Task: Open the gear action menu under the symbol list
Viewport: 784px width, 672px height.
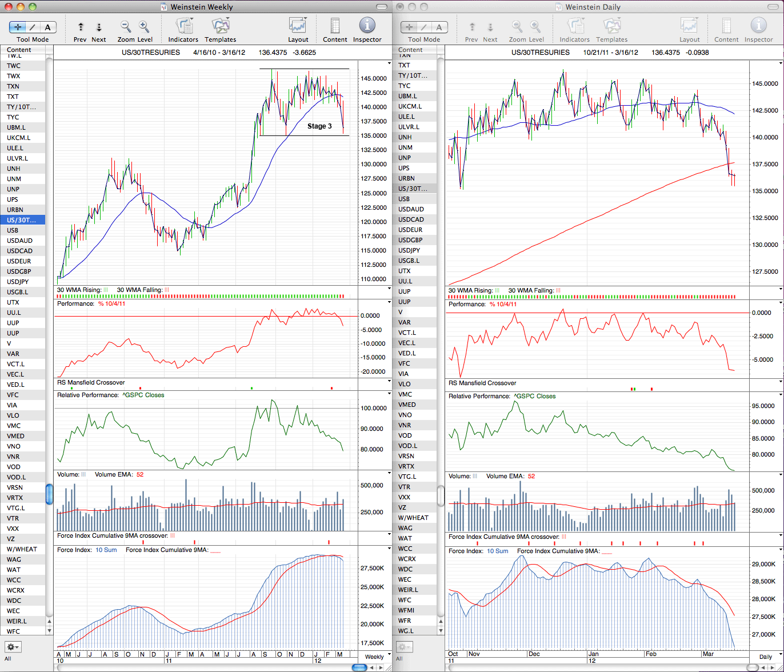Action: tap(14, 647)
